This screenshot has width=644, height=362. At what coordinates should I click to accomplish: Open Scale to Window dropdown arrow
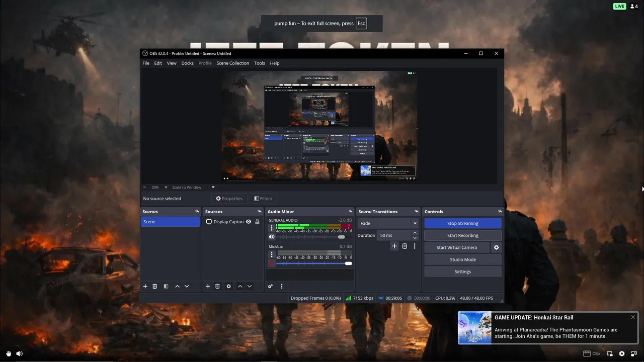[x=213, y=188]
